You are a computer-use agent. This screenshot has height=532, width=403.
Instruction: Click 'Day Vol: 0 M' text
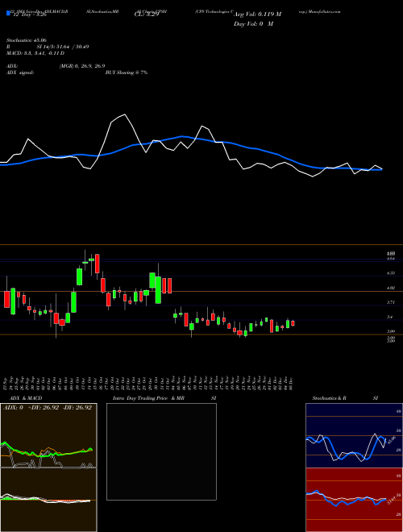(x=253, y=24)
